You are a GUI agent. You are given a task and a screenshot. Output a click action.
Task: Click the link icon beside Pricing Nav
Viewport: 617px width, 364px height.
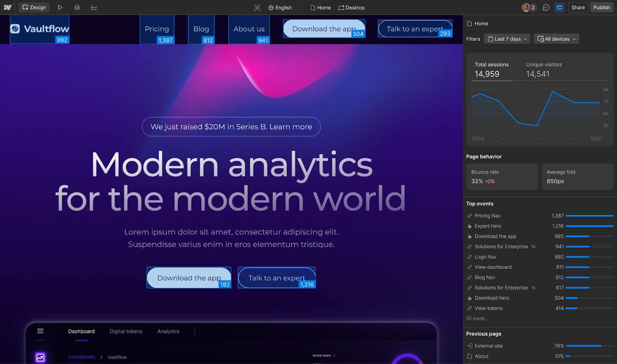point(469,216)
